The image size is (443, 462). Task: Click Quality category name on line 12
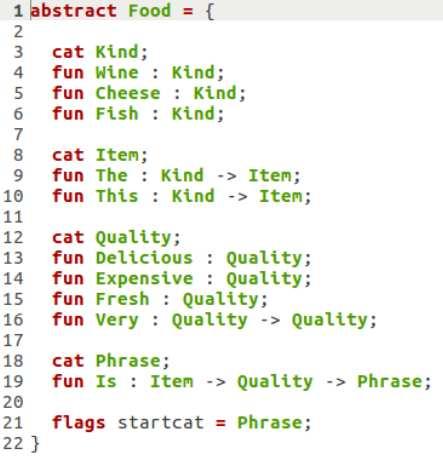(133, 238)
